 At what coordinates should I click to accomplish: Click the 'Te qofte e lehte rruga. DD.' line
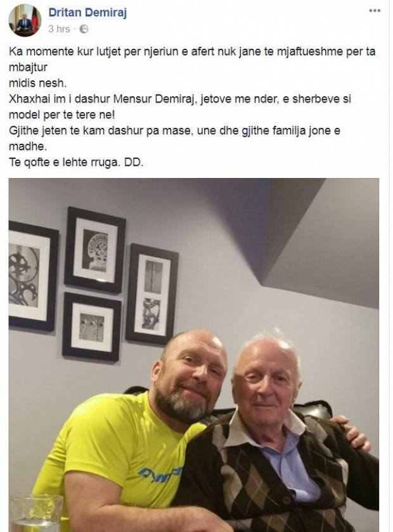76,163
